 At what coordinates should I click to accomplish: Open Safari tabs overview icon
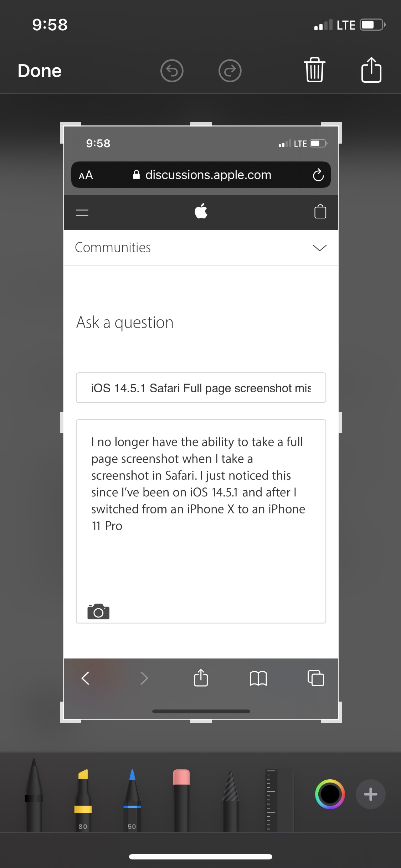(316, 678)
